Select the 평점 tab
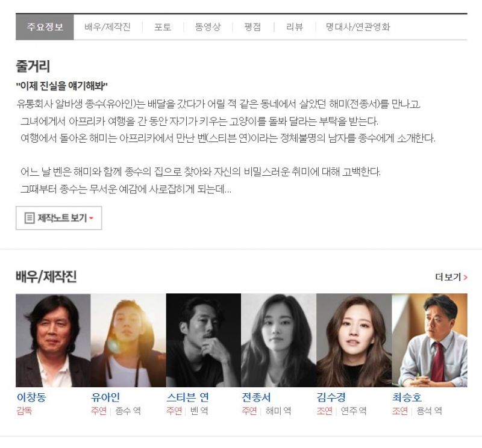 [252, 27]
